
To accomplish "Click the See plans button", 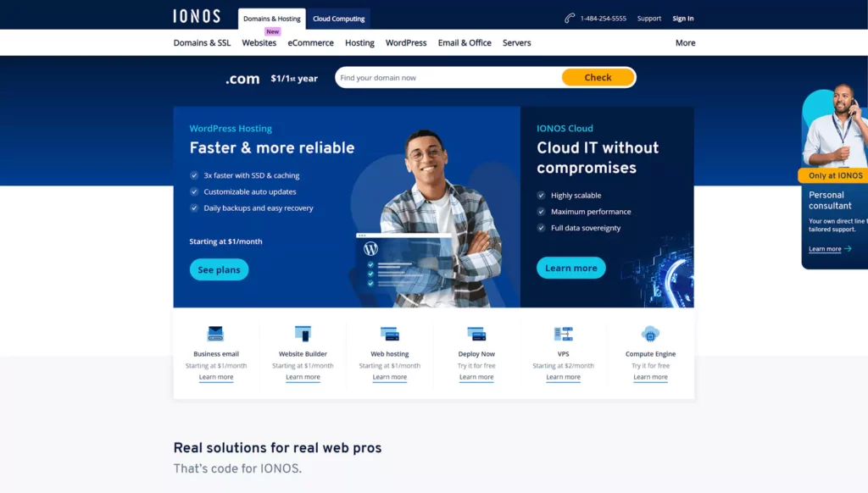I will click(220, 269).
